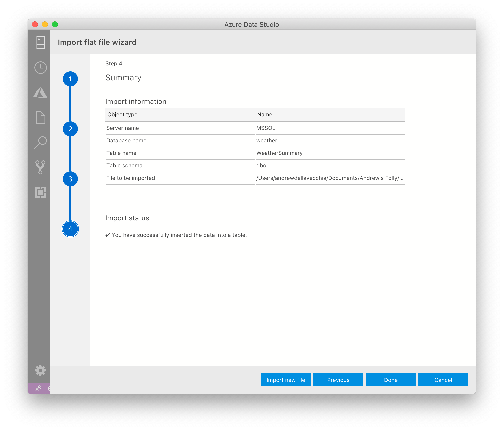Open the Extensions icon in sidebar
Image resolution: width=504 pixels, height=431 pixels.
pos(40,192)
